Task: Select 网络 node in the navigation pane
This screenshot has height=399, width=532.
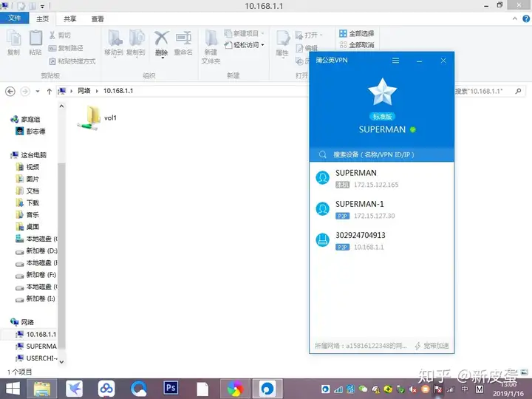Action: 22,322
